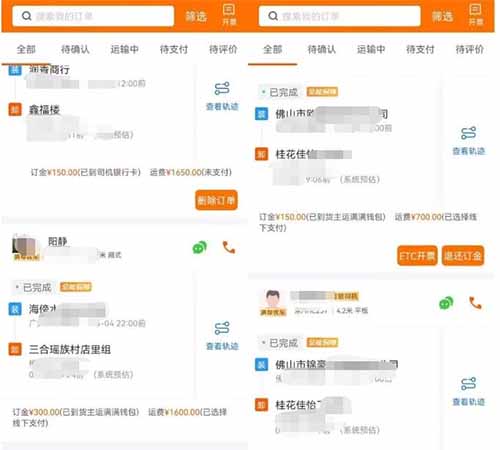Tap search magnifier in left screen search bar

coord(26,16)
